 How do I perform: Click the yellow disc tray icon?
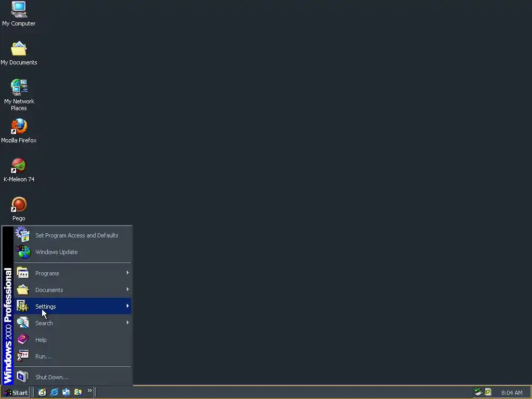[488, 392]
